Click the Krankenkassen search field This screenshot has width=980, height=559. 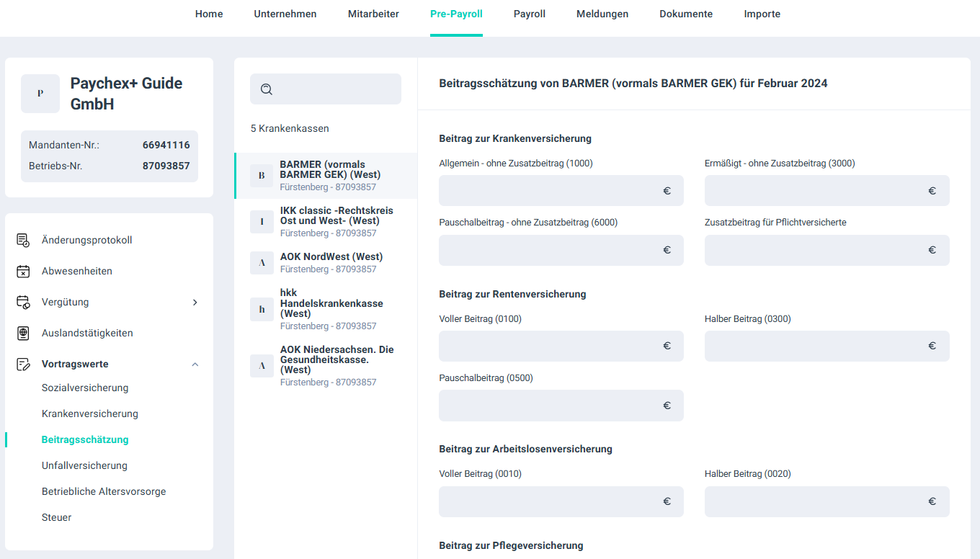[326, 89]
